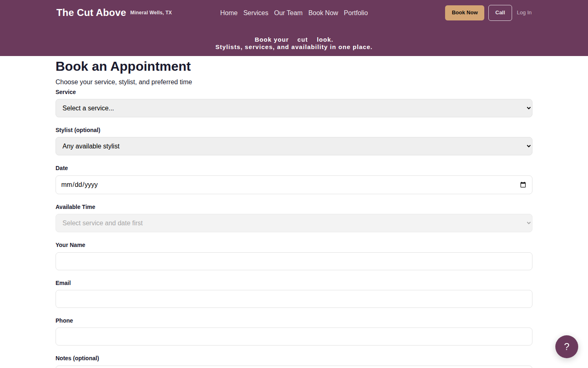Click the Notes text field
This screenshot has height=368, width=588.
pyautogui.click(x=294, y=367)
